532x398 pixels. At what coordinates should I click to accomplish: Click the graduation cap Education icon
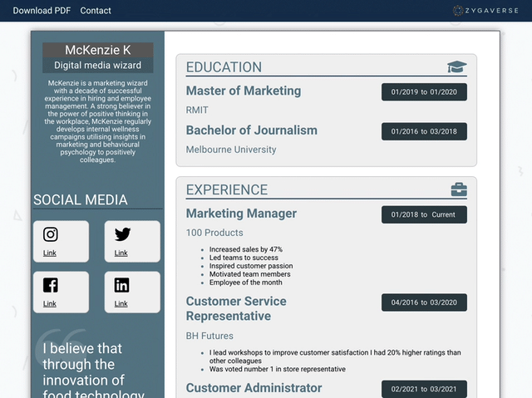[457, 67]
